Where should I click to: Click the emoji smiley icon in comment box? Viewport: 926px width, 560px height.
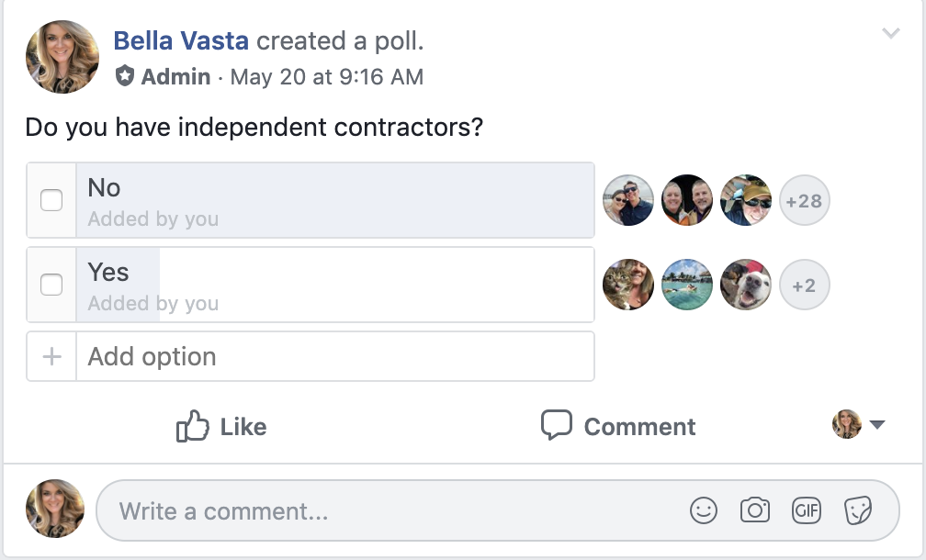point(704,510)
